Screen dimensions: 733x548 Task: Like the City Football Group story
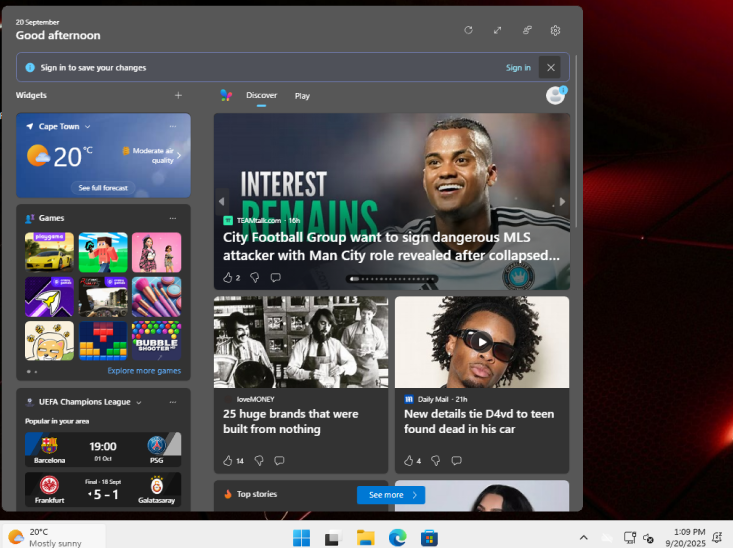[228, 278]
